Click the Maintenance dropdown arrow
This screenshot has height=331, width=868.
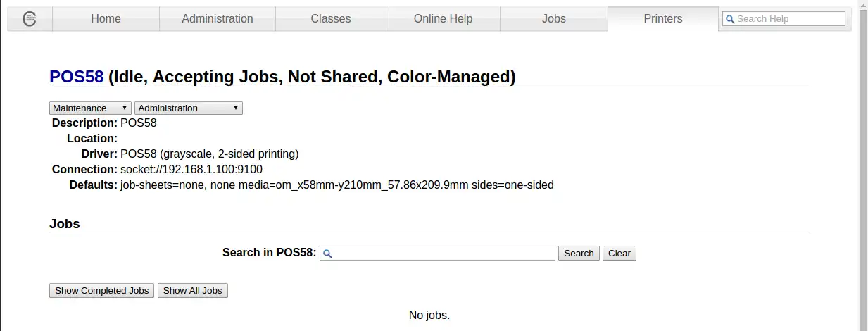(125, 108)
